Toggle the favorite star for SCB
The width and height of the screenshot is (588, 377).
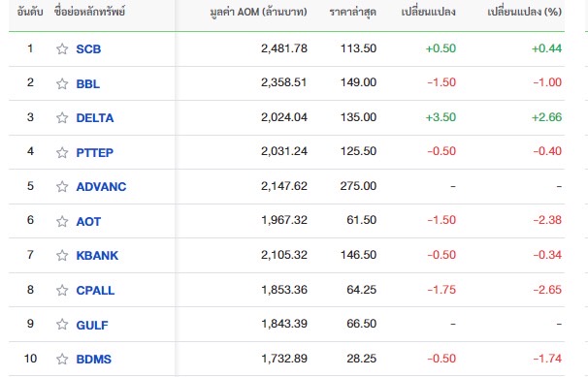(x=62, y=49)
